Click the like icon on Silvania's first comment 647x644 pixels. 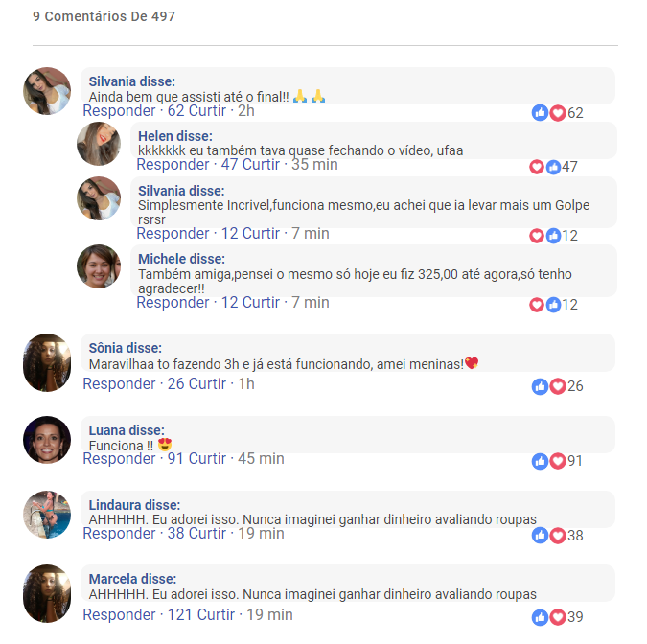coord(540,113)
